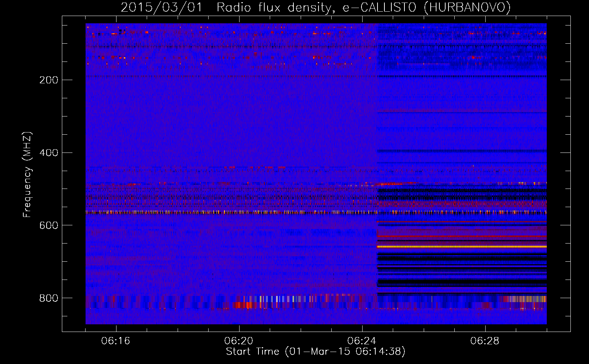589x364 pixels.
Task: Click the 'Start Time (01-Mar-15 06:14:38)' axis label
Action: pyautogui.click(x=316, y=352)
